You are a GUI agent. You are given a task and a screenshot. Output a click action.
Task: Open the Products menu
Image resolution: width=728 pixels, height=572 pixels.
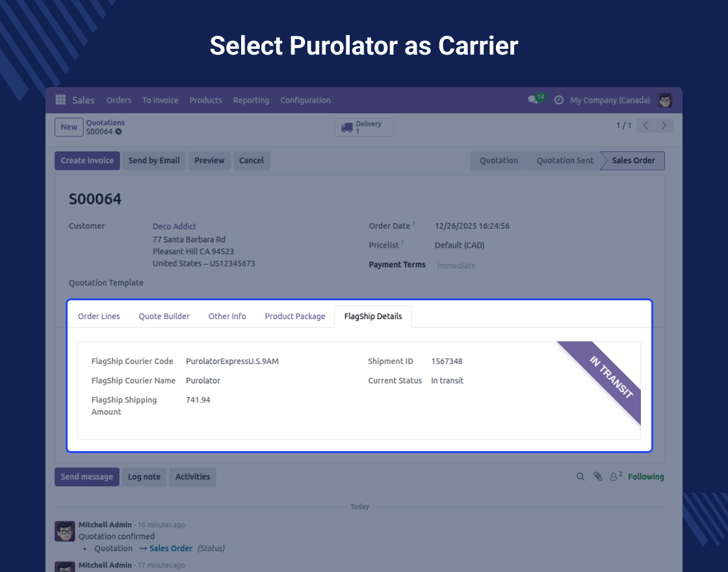point(205,100)
